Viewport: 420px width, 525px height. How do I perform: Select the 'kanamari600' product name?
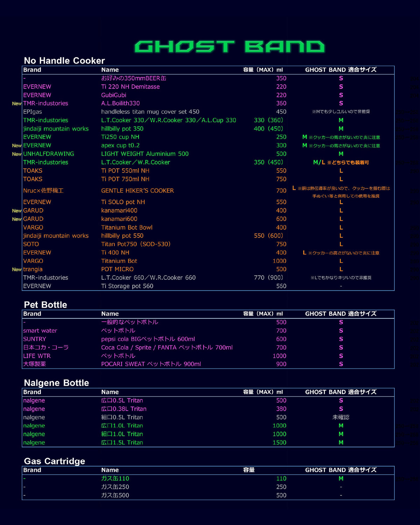pyautogui.click(x=119, y=219)
